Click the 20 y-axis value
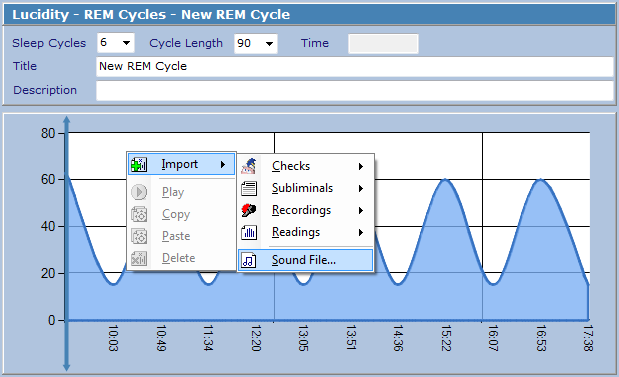The height and width of the screenshot is (377, 619). coord(48,273)
